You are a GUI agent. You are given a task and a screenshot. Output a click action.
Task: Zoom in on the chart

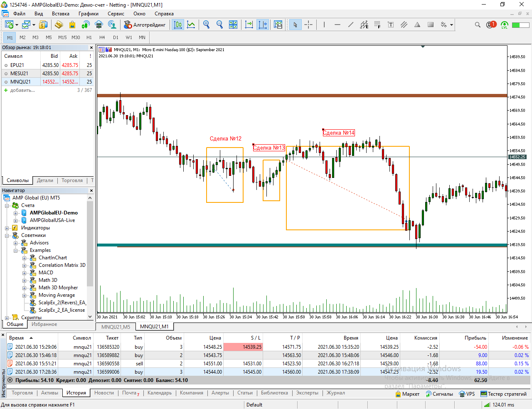click(207, 25)
